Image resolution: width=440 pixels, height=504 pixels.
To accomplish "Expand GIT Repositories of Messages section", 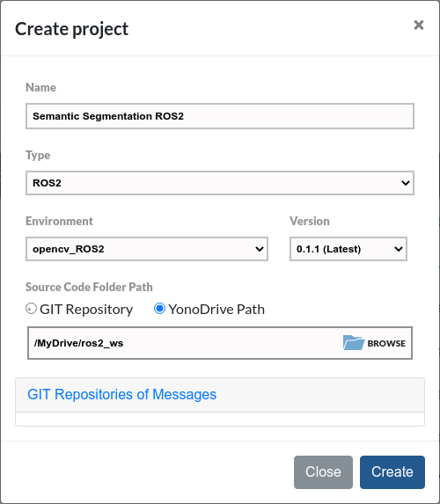I will [x=122, y=394].
